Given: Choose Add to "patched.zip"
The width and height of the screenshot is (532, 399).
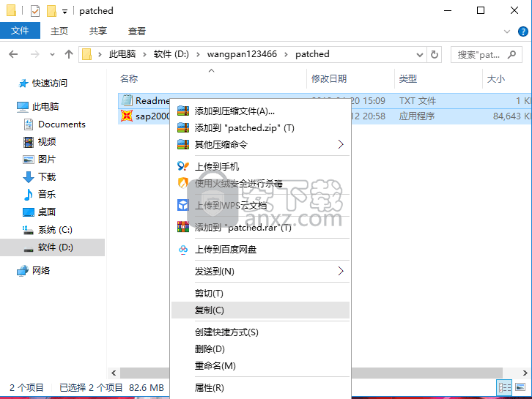Looking at the screenshot, I should tap(261, 128).
